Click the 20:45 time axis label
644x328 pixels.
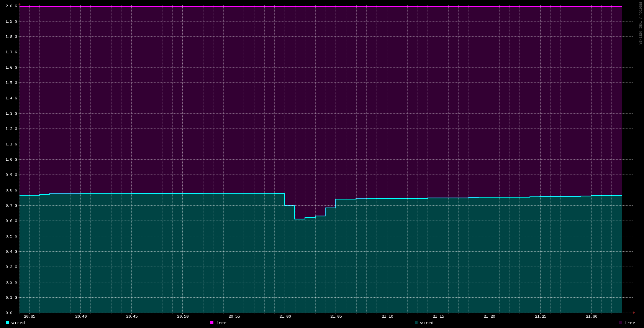pyautogui.click(x=132, y=316)
